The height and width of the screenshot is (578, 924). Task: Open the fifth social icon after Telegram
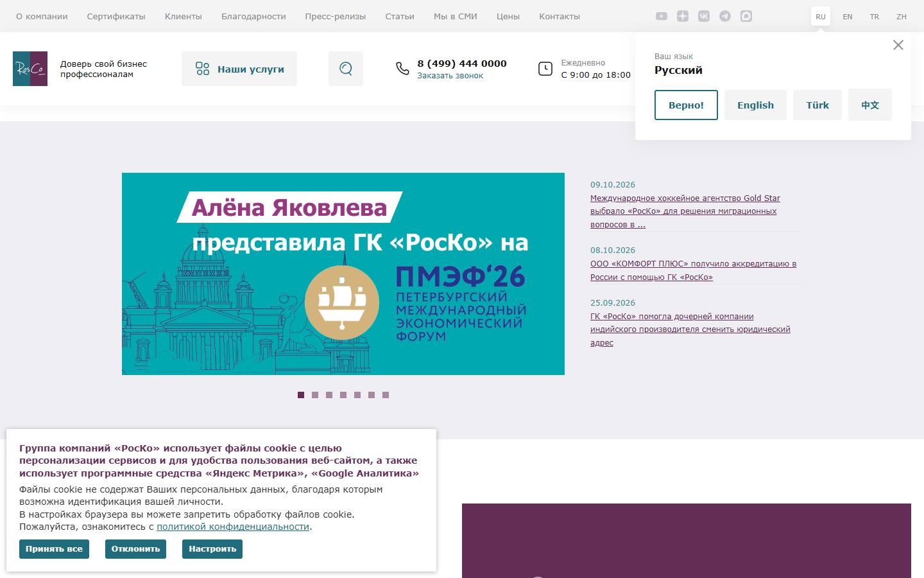click(746, 16)
